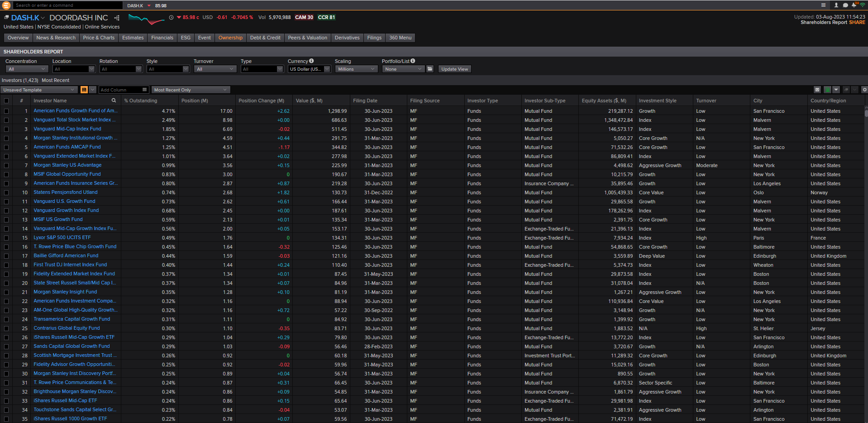
Task: Click the intraday price sparkline chart
Action: [146, 19]
